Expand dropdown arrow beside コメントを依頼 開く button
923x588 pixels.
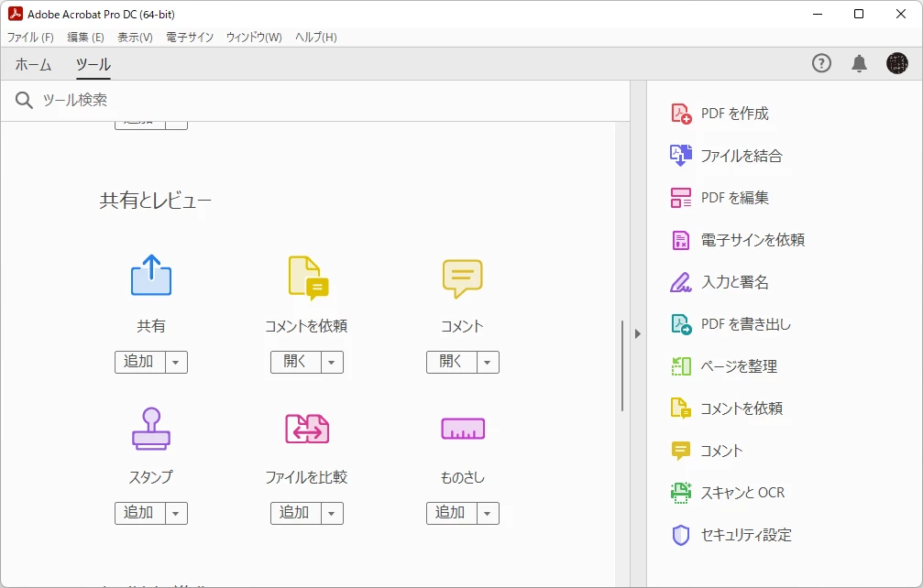[332, 362]
